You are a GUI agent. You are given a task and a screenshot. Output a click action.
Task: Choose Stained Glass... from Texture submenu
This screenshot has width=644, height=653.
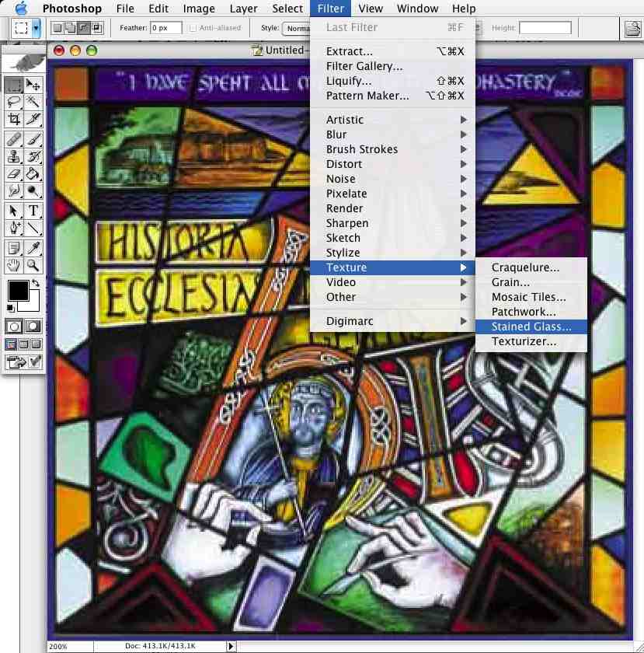pyautogui.click(x=531, y=326)
